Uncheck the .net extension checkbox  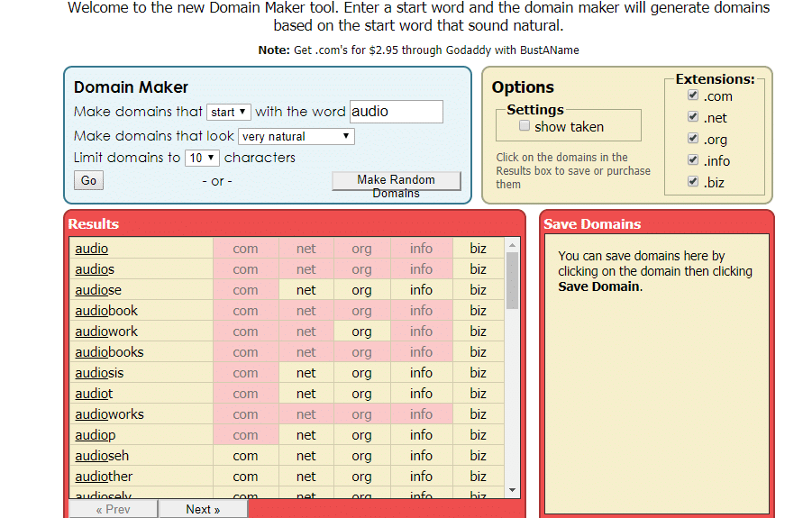coord(692,117)
